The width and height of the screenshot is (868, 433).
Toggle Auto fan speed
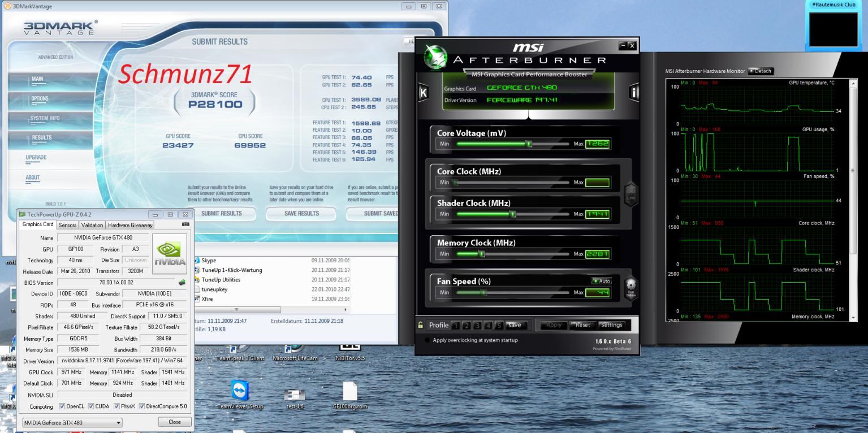tap(602, 281)
